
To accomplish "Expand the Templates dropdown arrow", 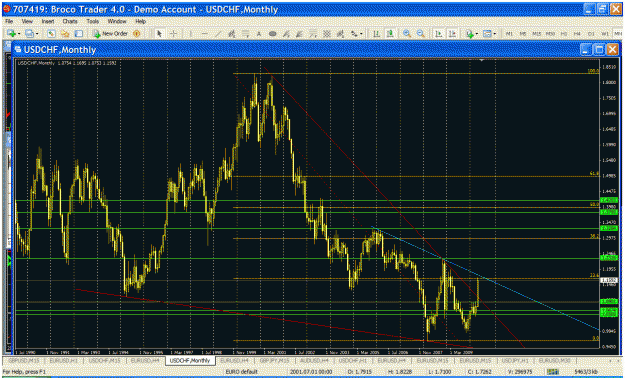I will [x=495, y=34].
